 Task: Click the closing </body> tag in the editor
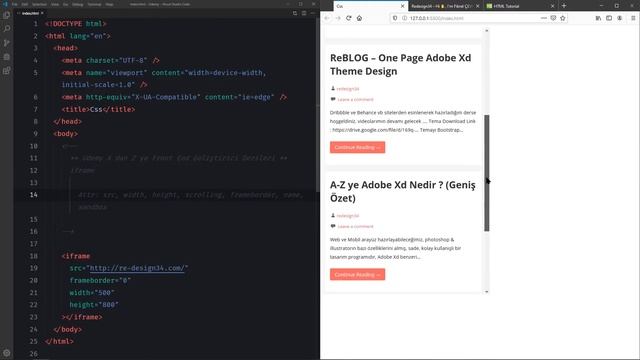(67, 329)
